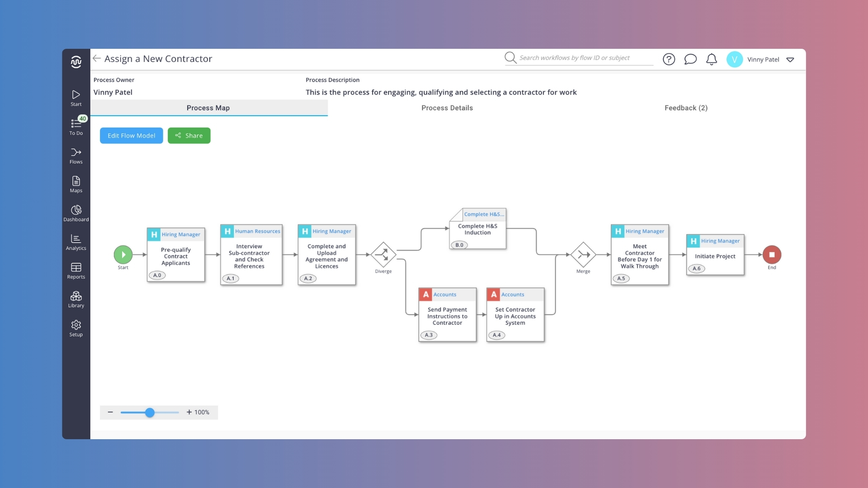The width and height of the screenshot is (868, 488).
Task: Open the Start section in the sidebar
Action: click(x=75, y=97)
